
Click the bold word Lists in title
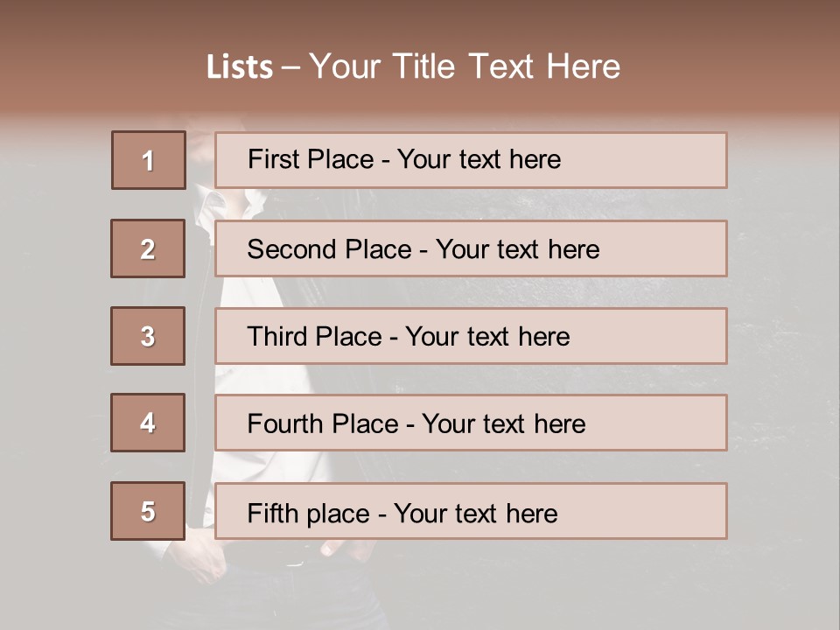click(239, 67)
